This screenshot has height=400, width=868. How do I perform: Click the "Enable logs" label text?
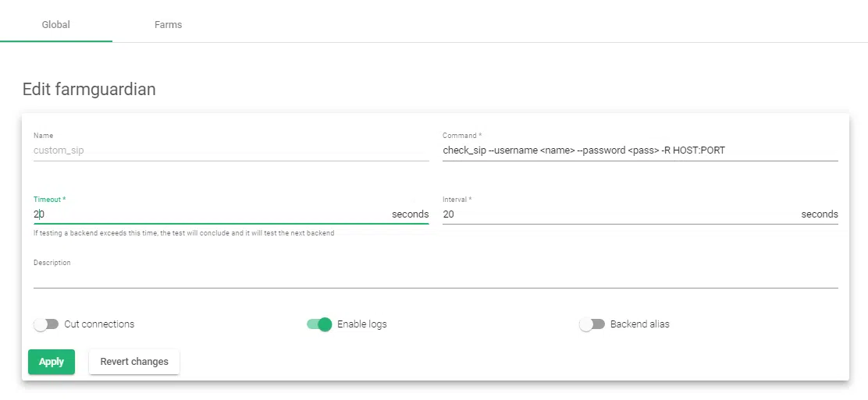click(361, 324)
